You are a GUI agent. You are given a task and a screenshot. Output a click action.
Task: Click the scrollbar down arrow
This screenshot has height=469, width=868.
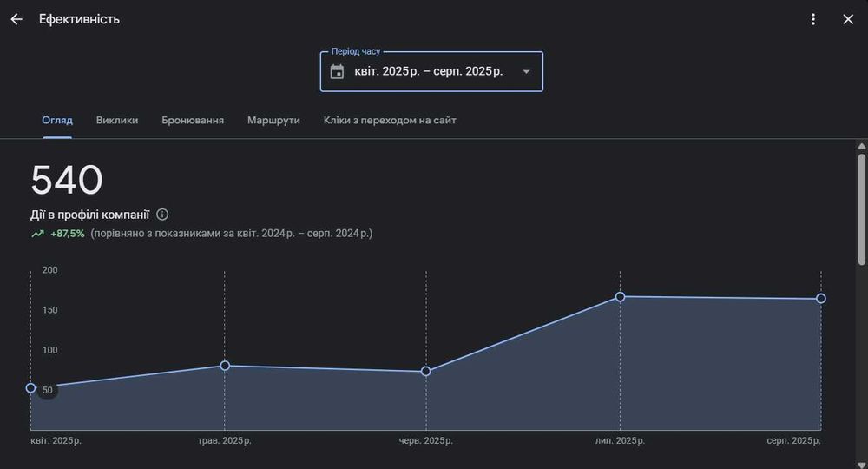(861, 464)
